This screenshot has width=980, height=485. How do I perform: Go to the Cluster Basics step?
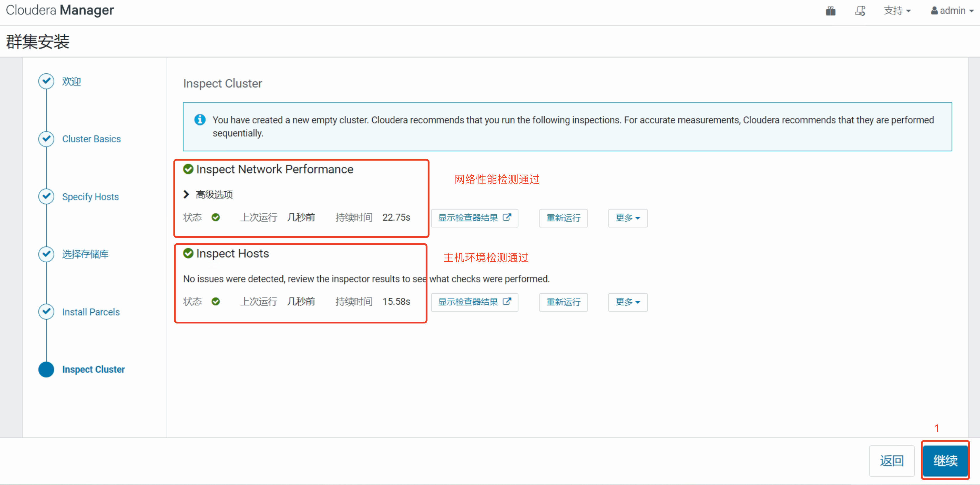coord(91,139)
